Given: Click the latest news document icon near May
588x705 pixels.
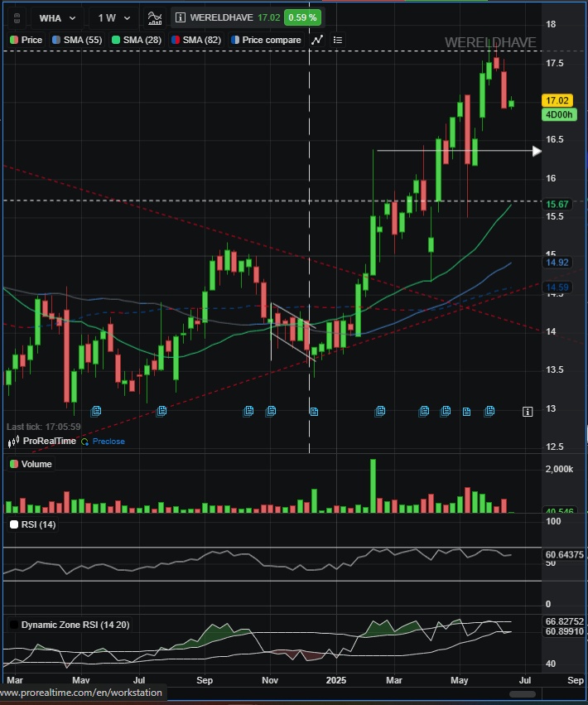Looking at the screenshot, I should coord(489,411).
